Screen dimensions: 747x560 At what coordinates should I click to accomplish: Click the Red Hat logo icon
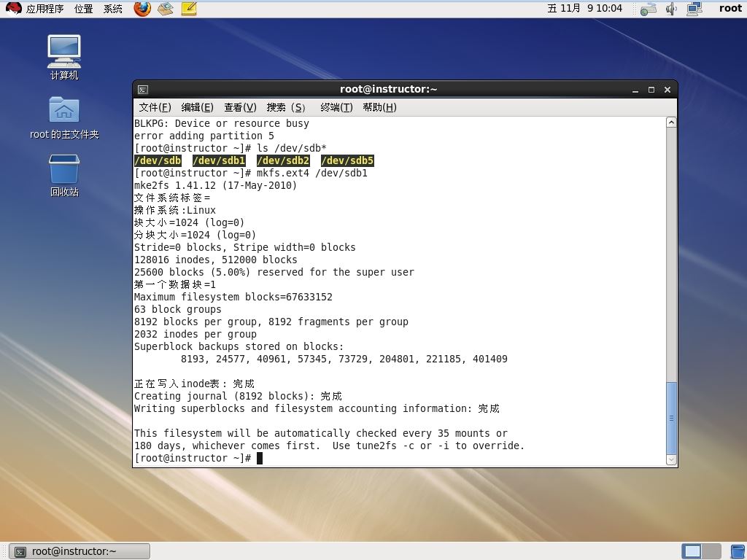13,8
